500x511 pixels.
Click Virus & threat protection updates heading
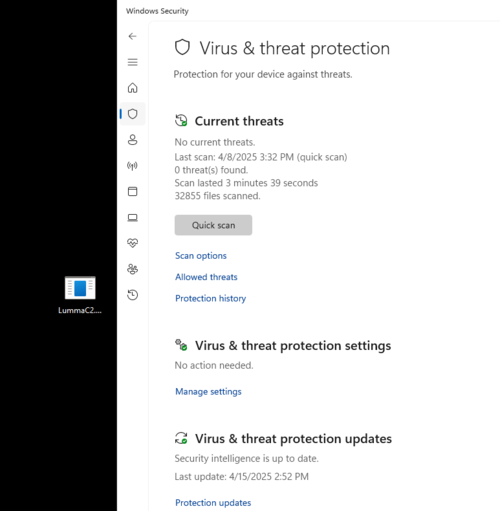point(293,439)
